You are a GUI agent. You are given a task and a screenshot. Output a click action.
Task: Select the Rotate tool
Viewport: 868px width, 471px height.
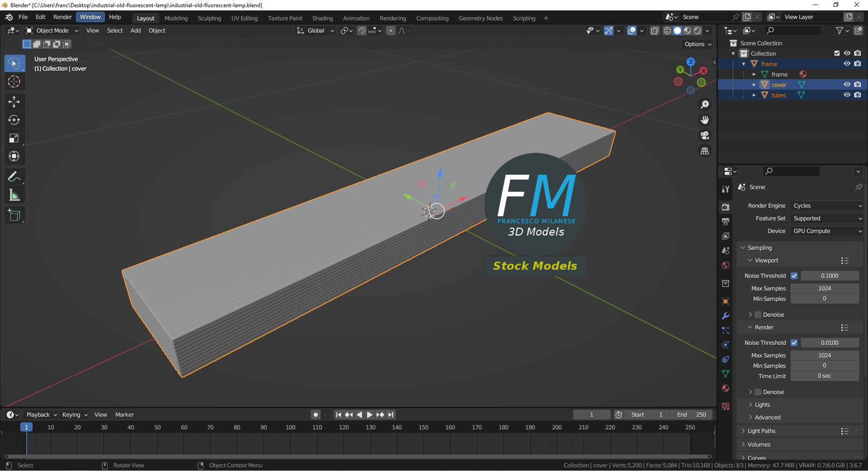[x=14, y=120]
